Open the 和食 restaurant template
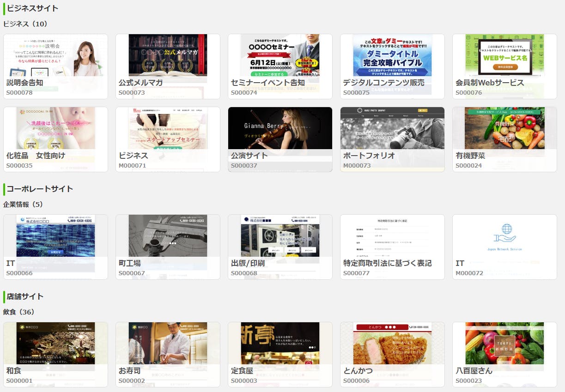The image size is (565, 392). point(55,354)
